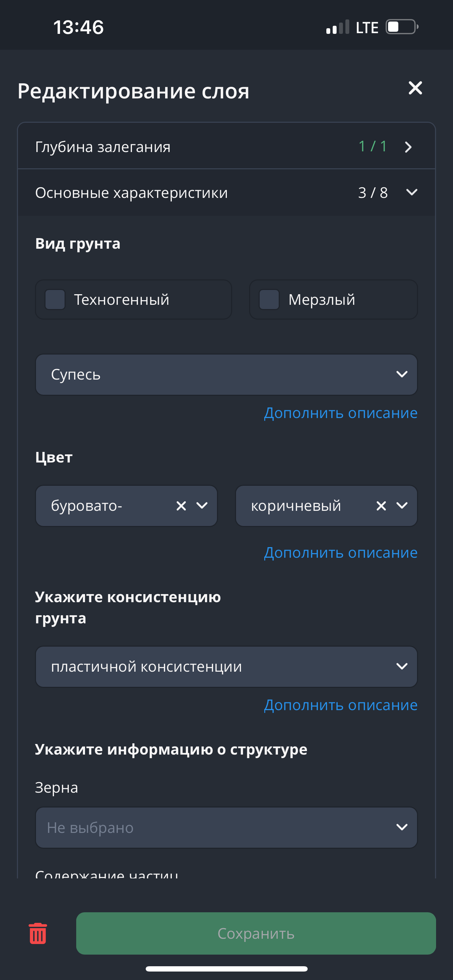453x980 pixels.
Task: Expand the коричневый color dropdown arrow
Action: (x=402, y=506)
